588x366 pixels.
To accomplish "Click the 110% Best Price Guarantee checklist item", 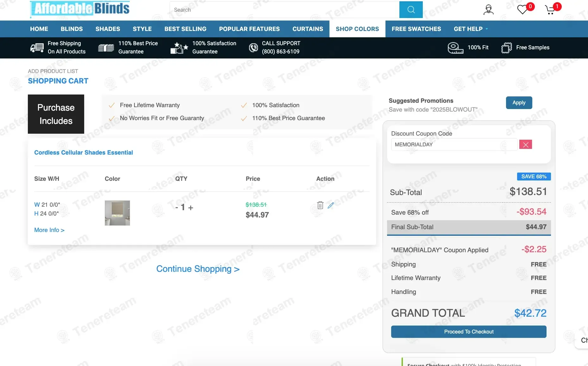I will pyautogui.click(x=289, y=118).
